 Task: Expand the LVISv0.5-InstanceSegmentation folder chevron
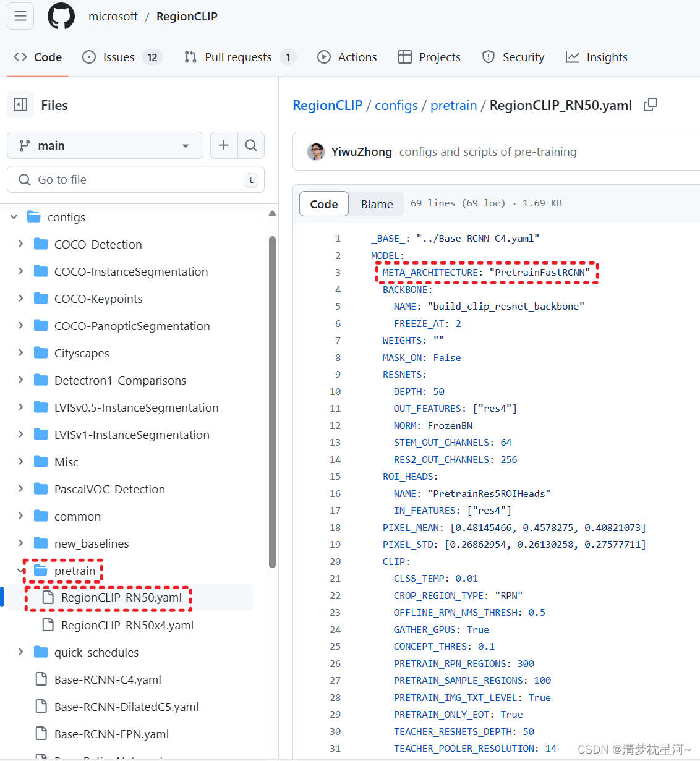pyautogui.click(x=20, y=407)
